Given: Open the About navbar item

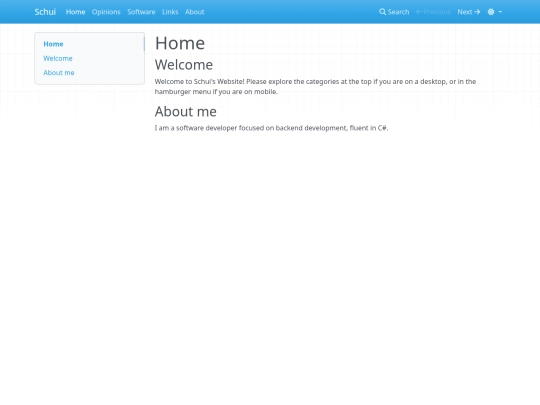Looking at the screenshot, I should [195, 12].
